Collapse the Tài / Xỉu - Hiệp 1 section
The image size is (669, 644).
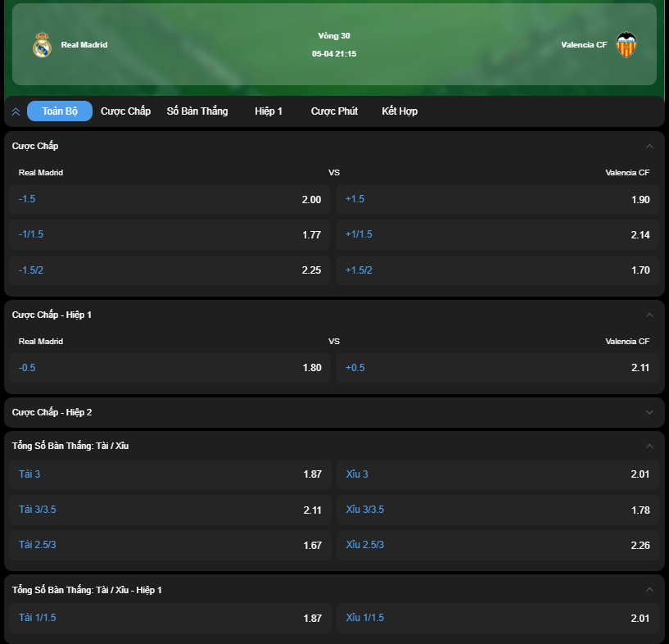coord(649,590)
